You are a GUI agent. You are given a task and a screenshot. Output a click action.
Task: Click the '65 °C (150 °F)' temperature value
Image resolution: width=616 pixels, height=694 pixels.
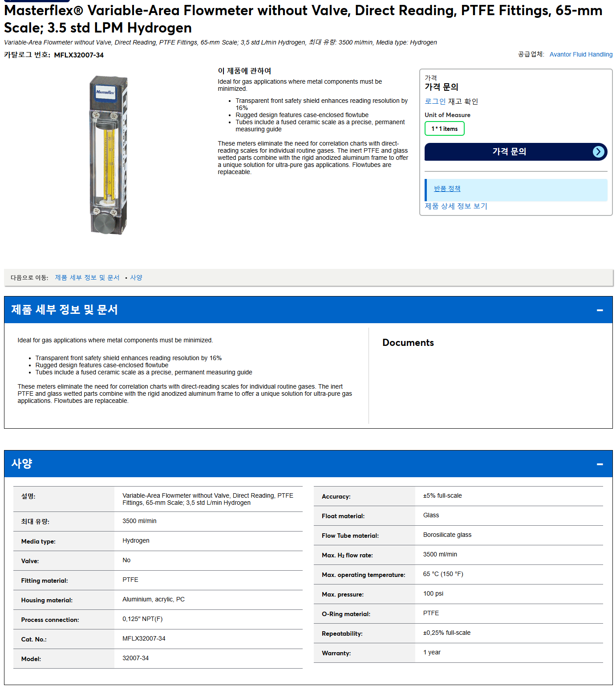click(x=443, y=574)
